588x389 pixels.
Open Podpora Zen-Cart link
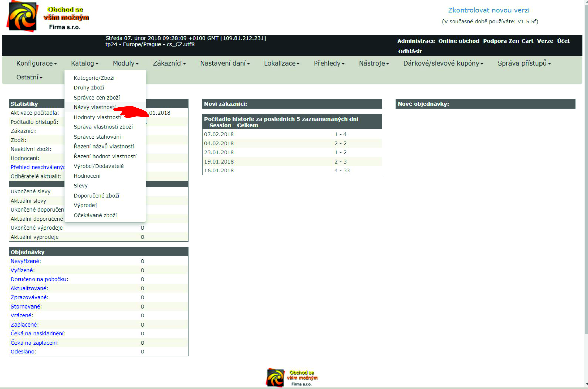click(508, 41)
